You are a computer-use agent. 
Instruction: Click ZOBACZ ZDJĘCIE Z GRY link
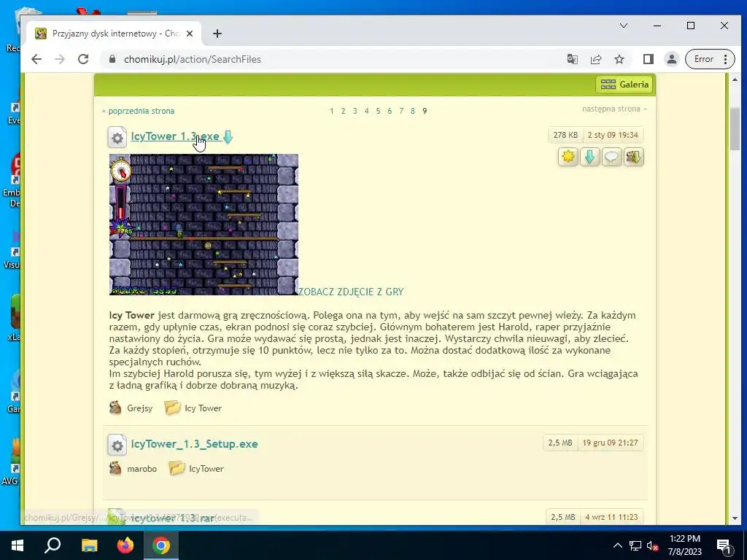351,292
